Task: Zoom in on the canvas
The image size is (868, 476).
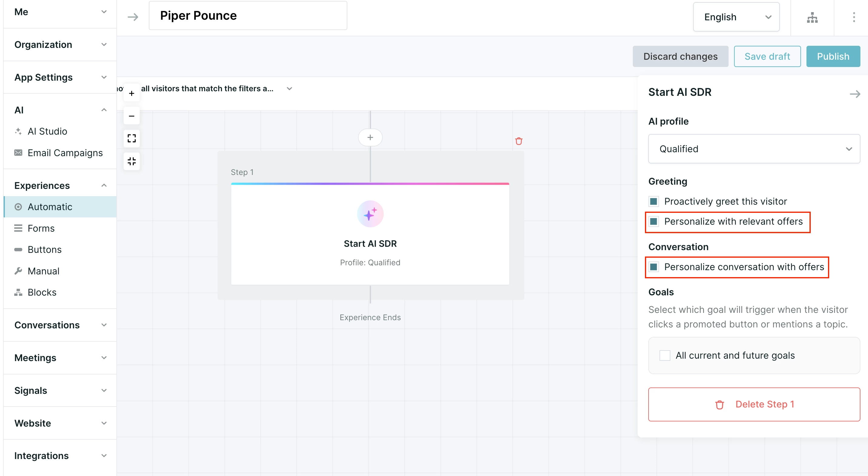Action: click(132, 93)
